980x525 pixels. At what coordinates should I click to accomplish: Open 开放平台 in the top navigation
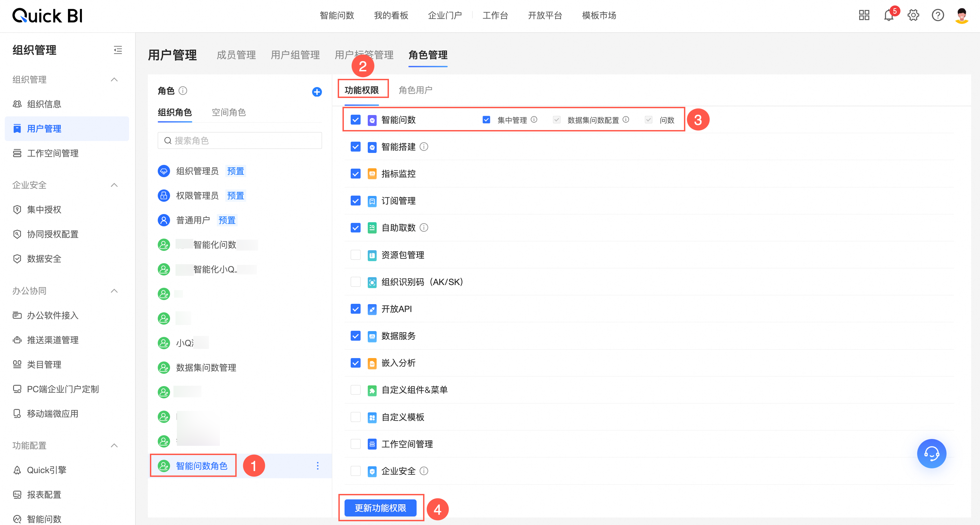(x=545, y=15)
